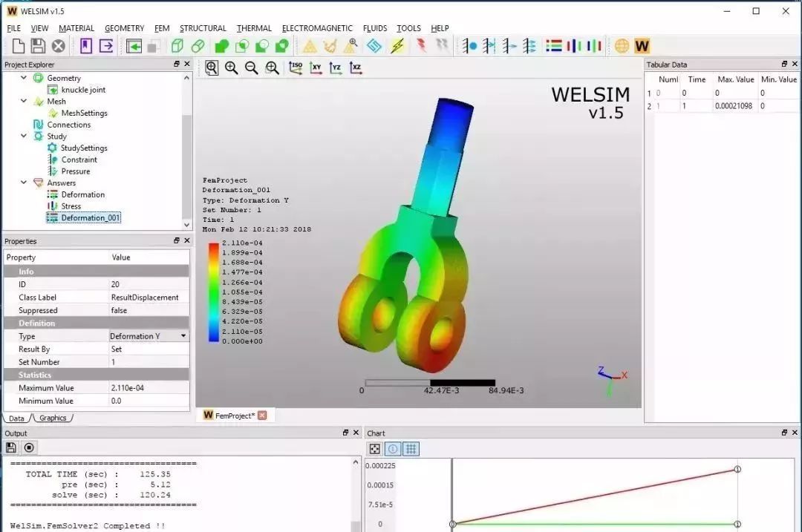Open the GEOMETRY menu
802x532 pixels.
(124, 28)
